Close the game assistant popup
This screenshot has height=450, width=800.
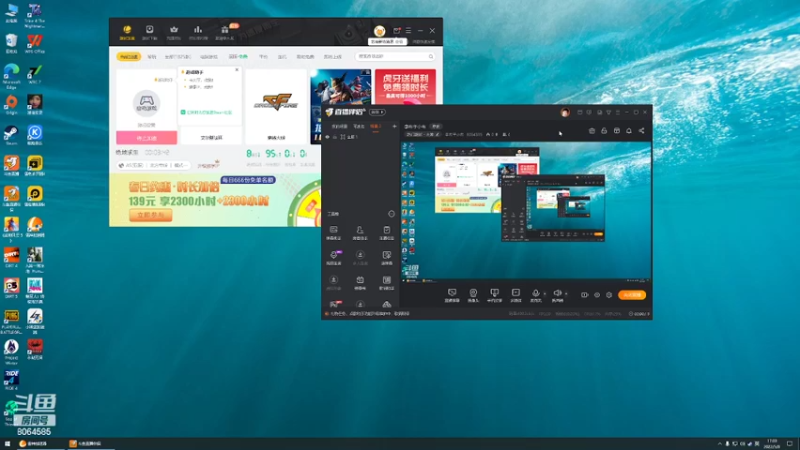pyautogui.click(x=237, y=70)
